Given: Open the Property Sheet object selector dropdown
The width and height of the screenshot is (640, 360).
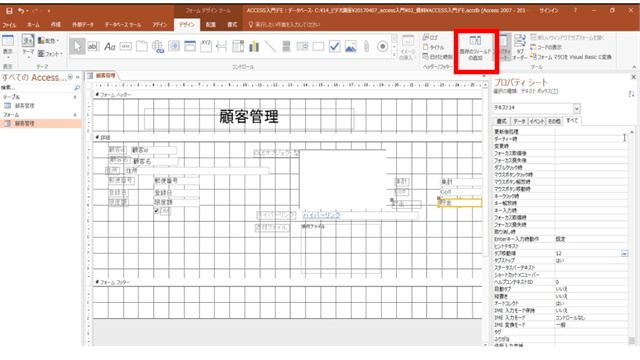Looking at the screenshot, I should point(577,108).
